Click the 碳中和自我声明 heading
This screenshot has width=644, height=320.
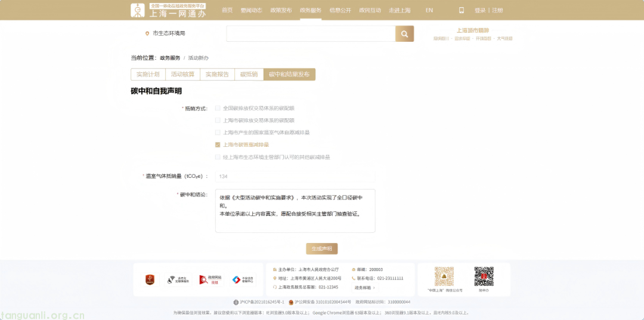click(156, 91)
